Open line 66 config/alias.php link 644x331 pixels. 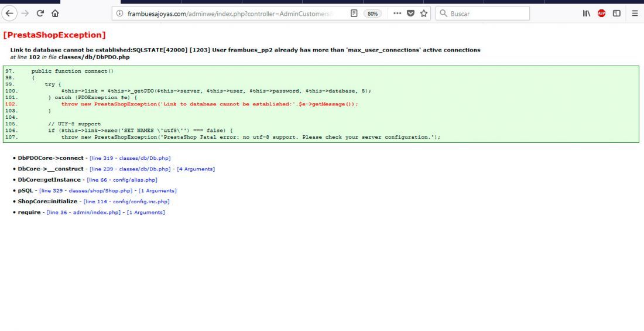[x=122, y=180]
